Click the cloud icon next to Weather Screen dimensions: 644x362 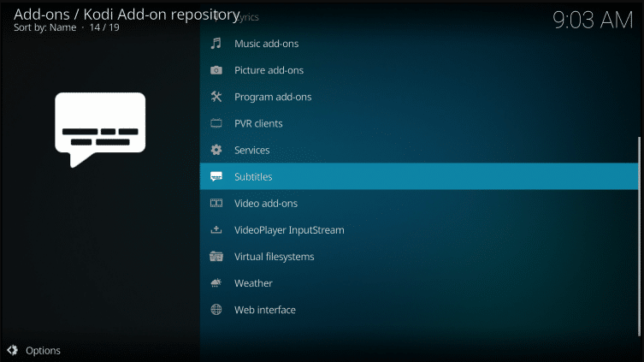point(216,283)
